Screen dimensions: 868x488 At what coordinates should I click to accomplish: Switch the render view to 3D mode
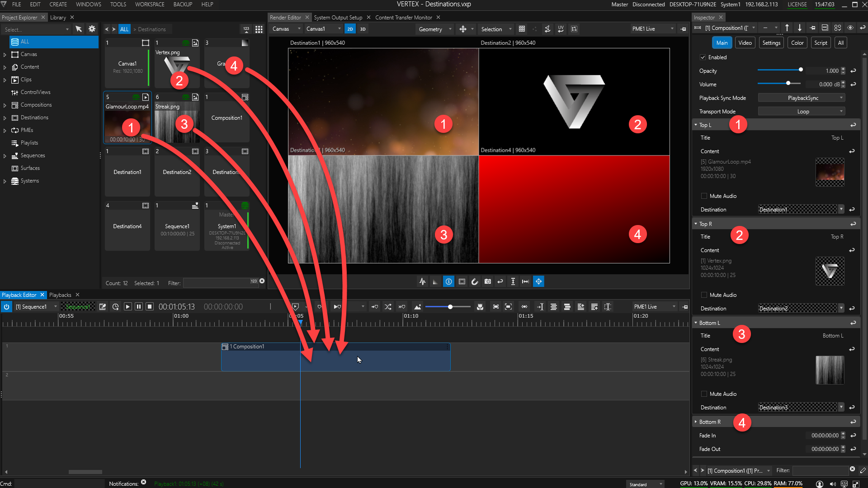(x=363, y=29)
